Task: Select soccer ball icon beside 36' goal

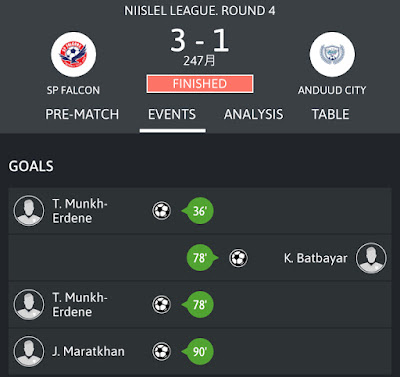Action: pos(162,211)
